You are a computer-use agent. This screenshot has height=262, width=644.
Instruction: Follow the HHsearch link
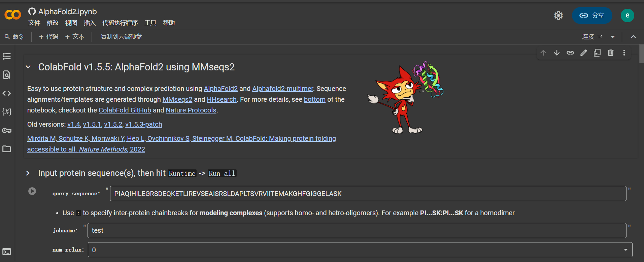coord(222,99)
